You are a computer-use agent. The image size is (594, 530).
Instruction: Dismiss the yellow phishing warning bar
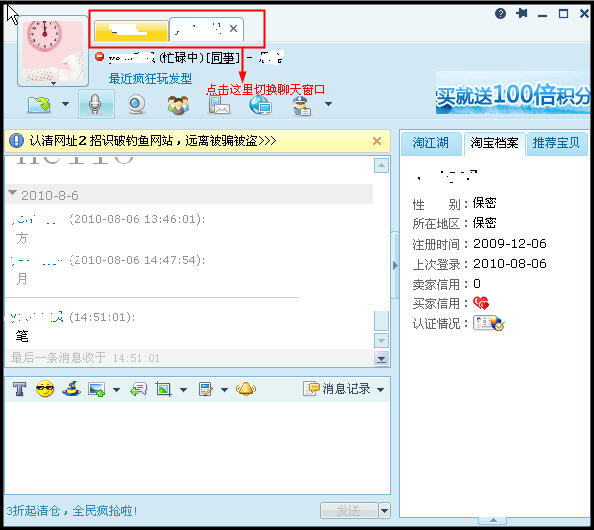(x=377, y=141)
